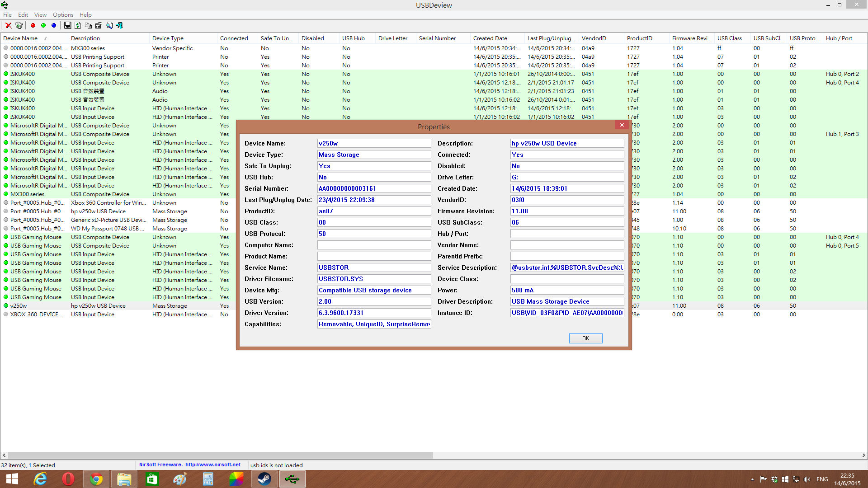Image resolution: width=868 pixels, height=488 pixels.
Task: Click the floppy disk save icon
Action: point(67,25)
